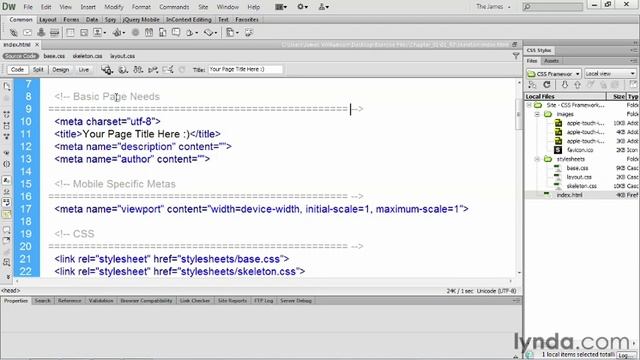
Task: Open the Local view dropdown
Action: (x=610, y=74)
